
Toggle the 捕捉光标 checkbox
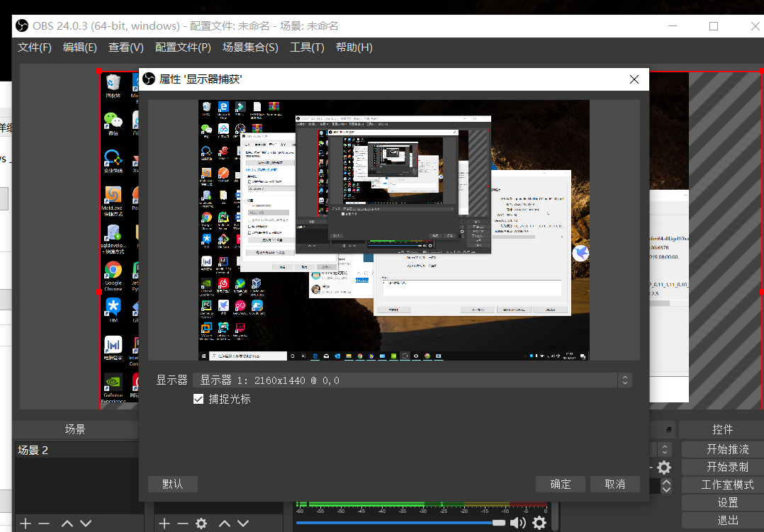[198, 400]
